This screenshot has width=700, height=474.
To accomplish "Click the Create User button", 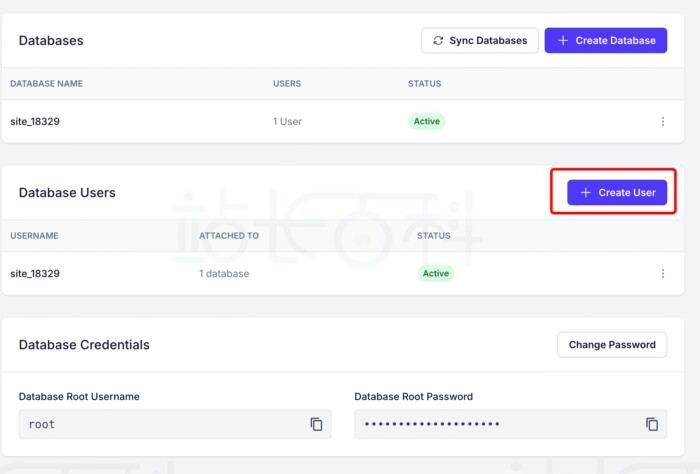I will coord(617,192).
